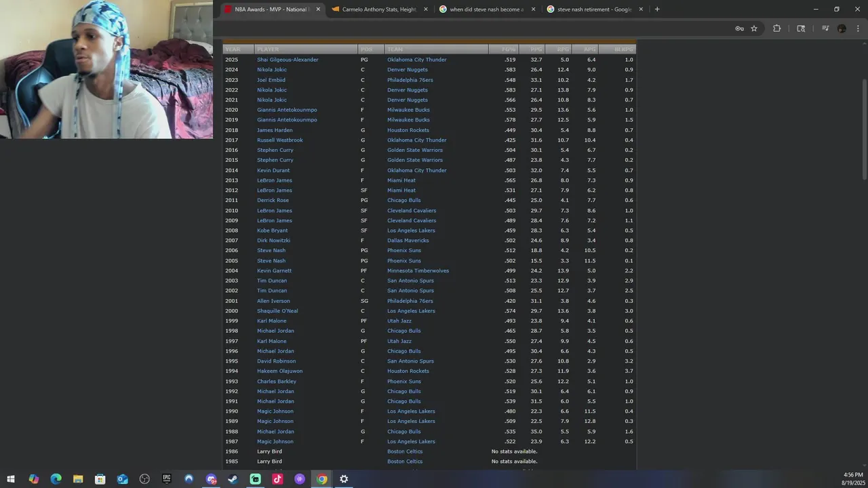Click the page vertical scrollbar thumb
Image resolution: width=868 pixels, height=488 pixels.
point(863,129)
